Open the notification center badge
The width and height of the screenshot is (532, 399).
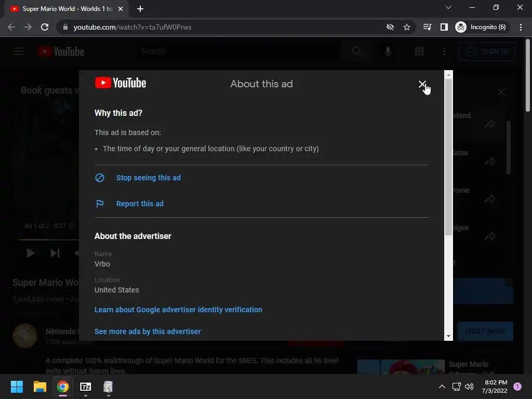[x=517, y=387]
